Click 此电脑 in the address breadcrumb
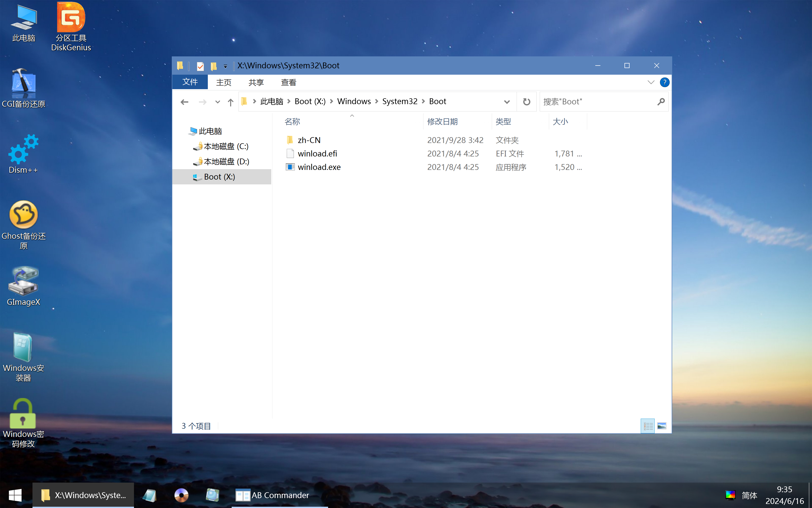This screenshot has height=508, width=812. (272, 101)
